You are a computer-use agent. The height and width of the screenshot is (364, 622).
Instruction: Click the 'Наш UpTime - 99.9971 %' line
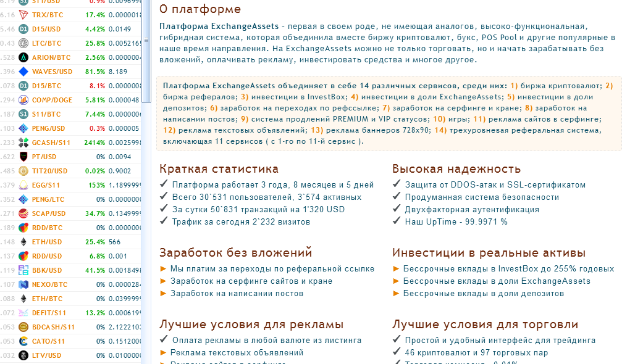pyautogui.click(x=456, y=222)
